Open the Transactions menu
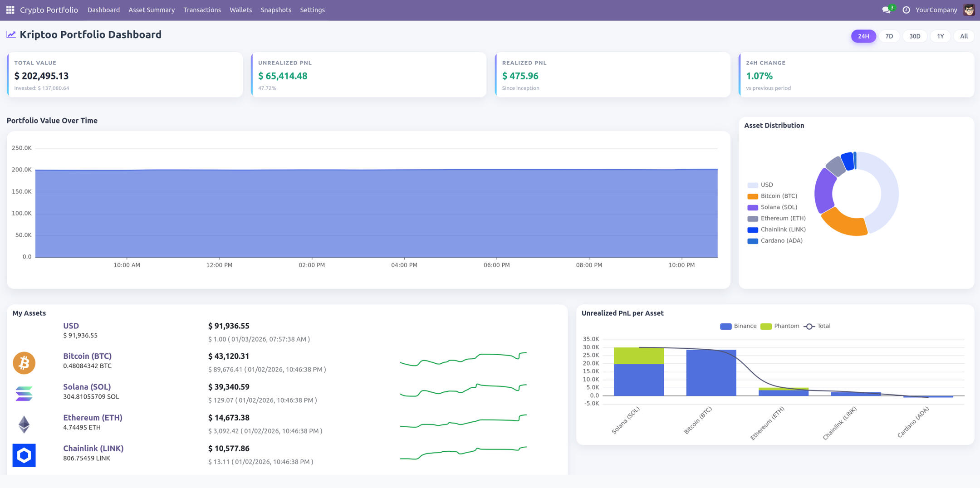Image resolution: width=980 pixels, height=488 pixels. point(202,10)
